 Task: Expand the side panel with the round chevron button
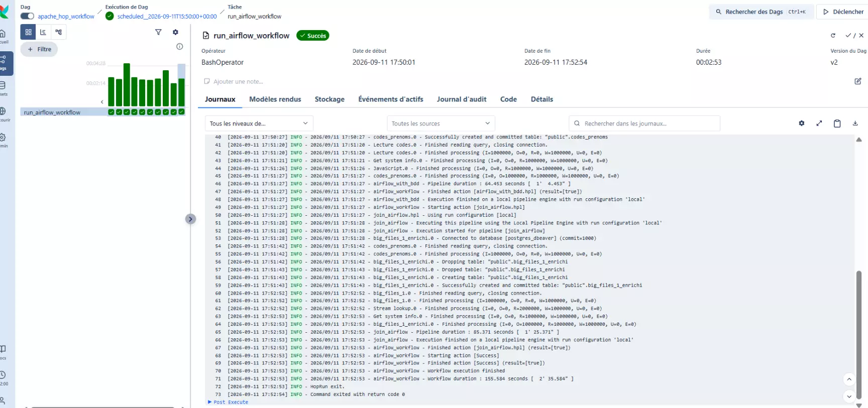190,219
